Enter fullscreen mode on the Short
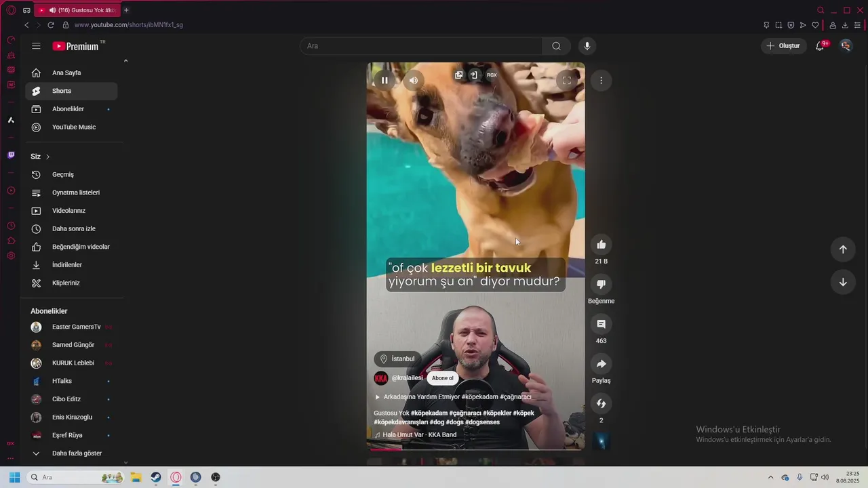The image size is (868, 488). (x=567, y=81)
